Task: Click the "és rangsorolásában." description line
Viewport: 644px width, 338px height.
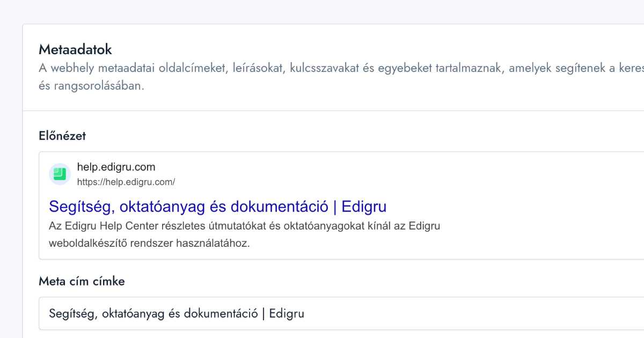Action: tap(91, 86)
